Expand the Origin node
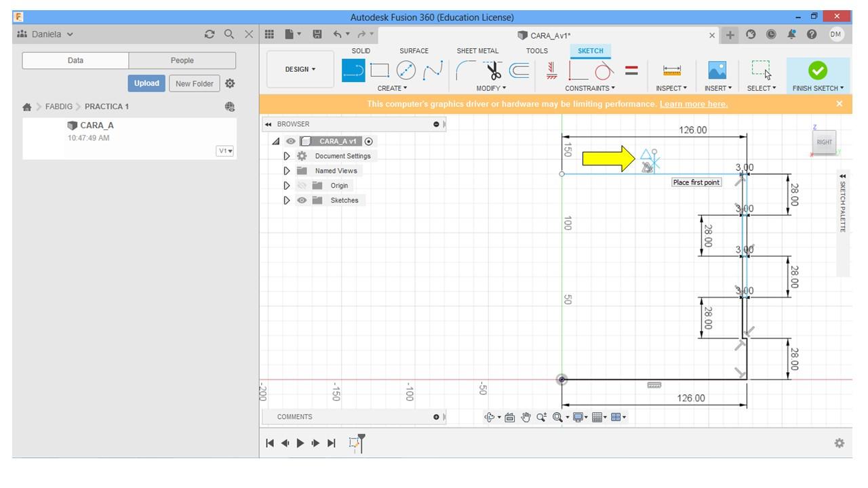Viewport: 868px width, 488px height. point(287,185)
